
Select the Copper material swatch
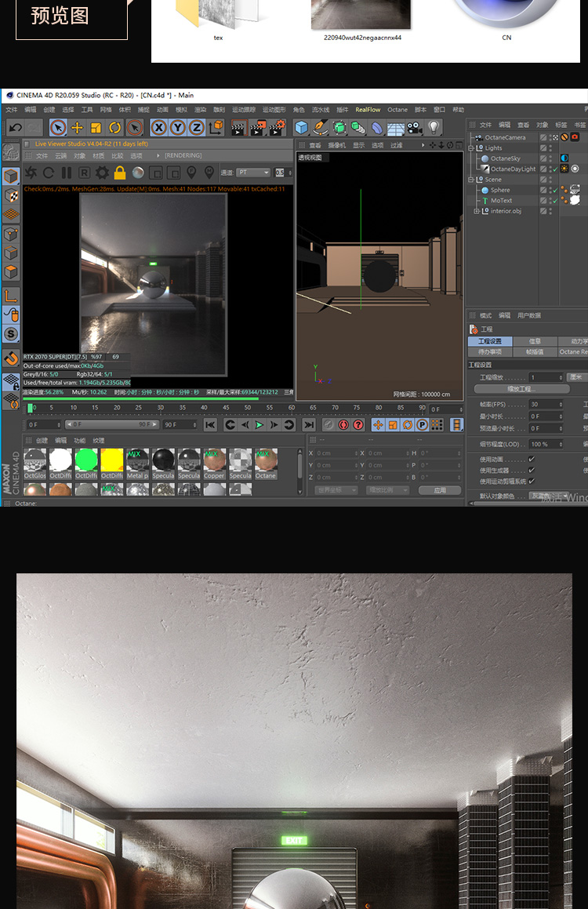pyautogui.click(x=214, y=464)
